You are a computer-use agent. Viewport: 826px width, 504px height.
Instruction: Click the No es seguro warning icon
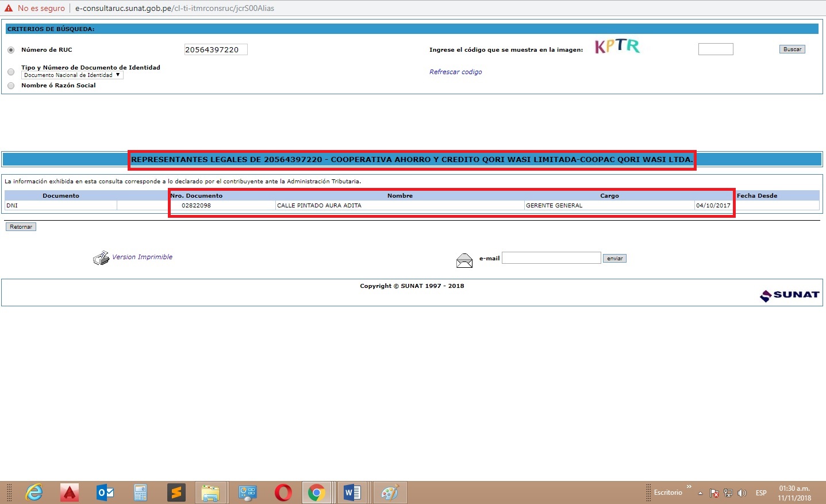click(9, 8)
